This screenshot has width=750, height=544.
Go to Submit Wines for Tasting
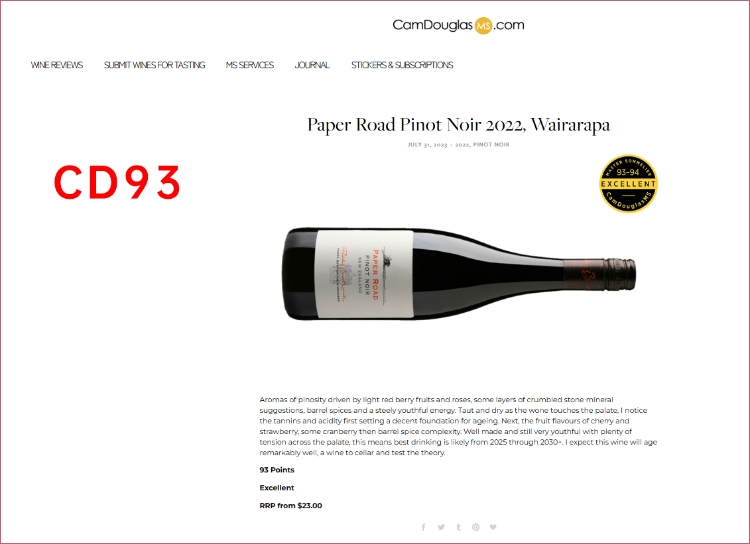click(154, 65)
